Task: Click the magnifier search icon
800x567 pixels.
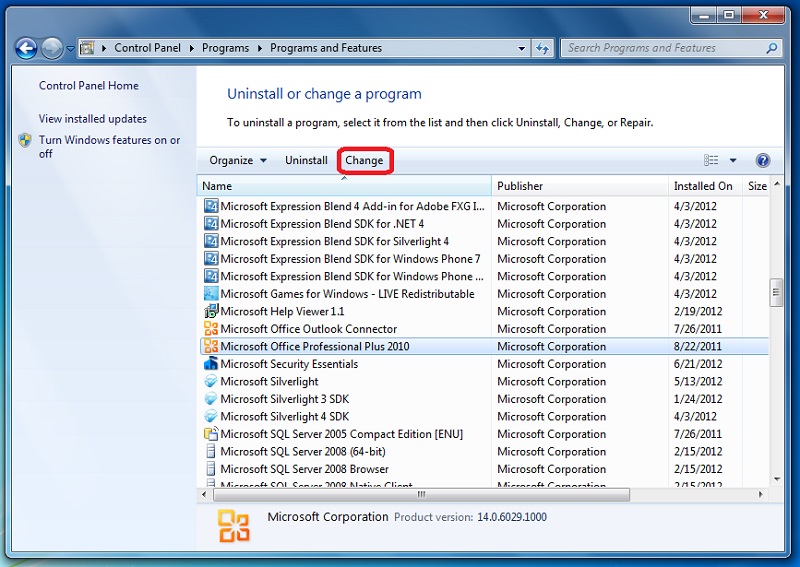Action: 772,48
